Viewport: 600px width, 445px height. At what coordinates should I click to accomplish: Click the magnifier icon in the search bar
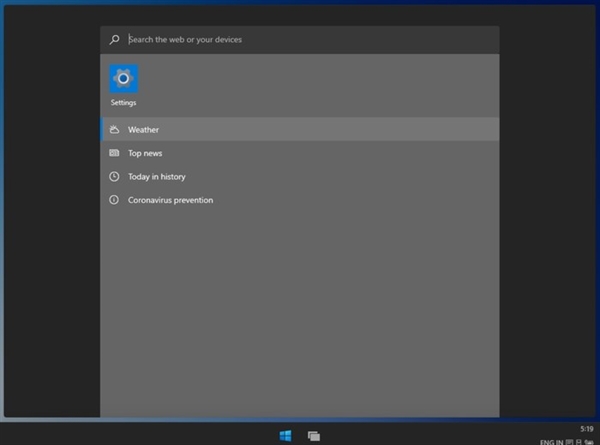coord(115,40)
